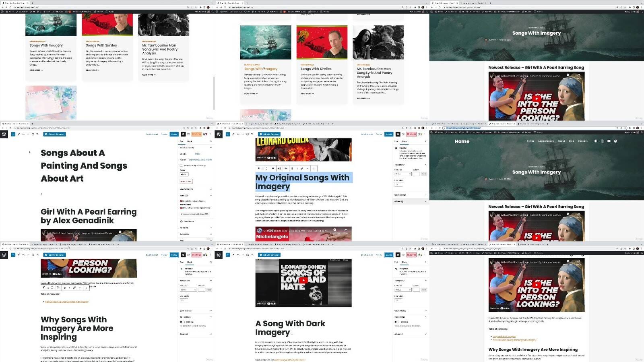This screenshot has width=644, height=362.
Task: Open the YouTube icon in the Home header
Action: point(609,141)
